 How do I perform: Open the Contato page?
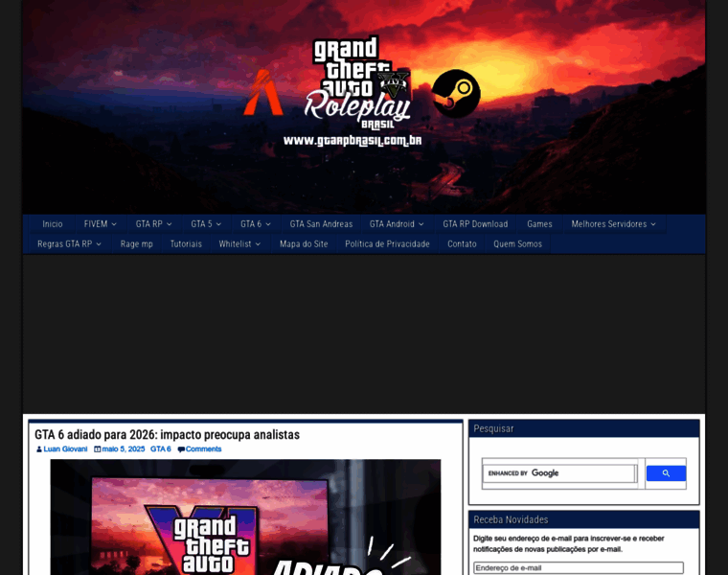(462, 243)
